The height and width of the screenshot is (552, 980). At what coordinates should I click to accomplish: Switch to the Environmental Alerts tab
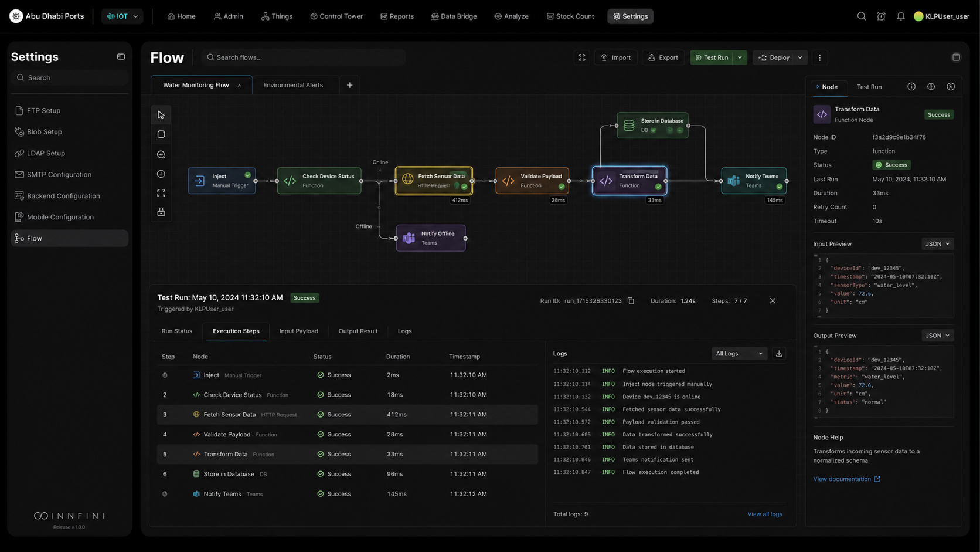[293, 85]
